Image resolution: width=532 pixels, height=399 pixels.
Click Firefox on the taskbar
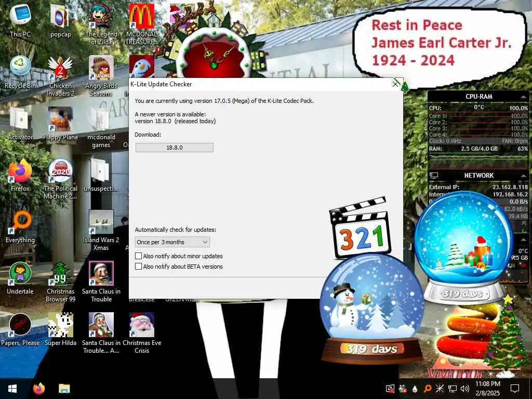(x=39, y=389)
